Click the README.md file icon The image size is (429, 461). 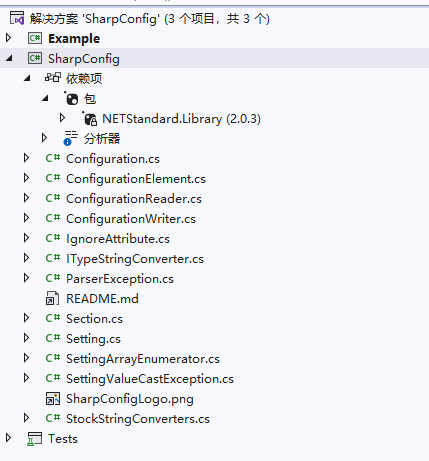52,298
